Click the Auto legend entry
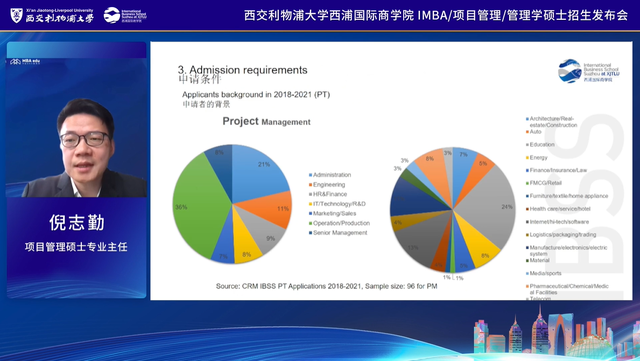Viewport: 640px width, 361px height. click(533, 131)
